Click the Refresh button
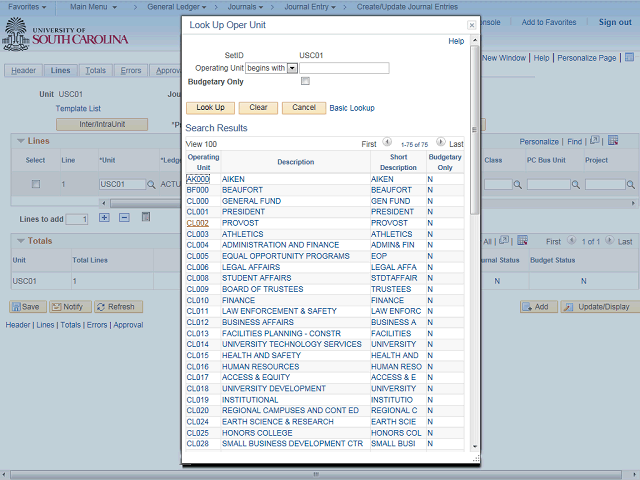The image size is (640, 480). click(118, 307)
